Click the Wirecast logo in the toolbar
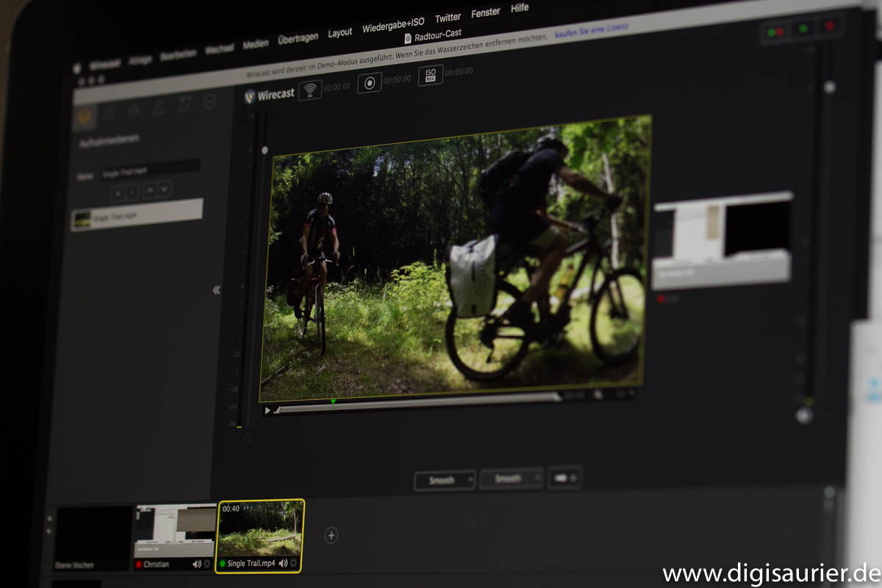The width and height of the screenshot is (882, 588). [x=269, y=95]
